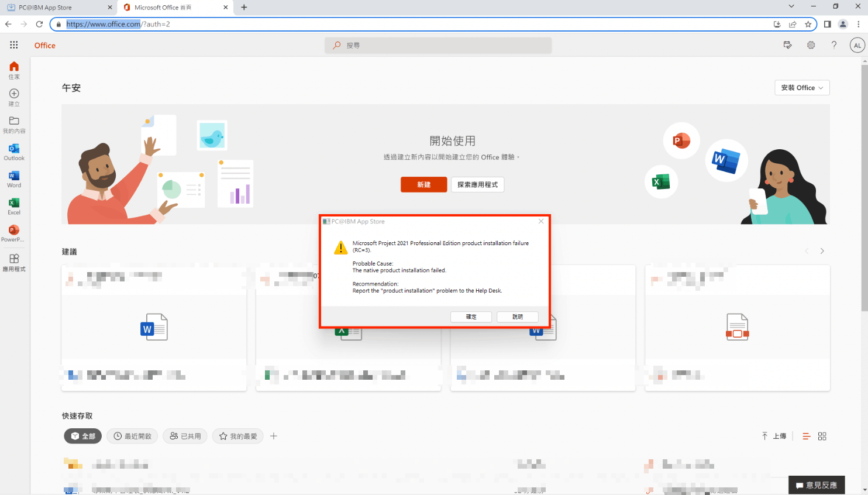868x495 pixels.
Task: Add a new quick access filter
Action: 274,436
